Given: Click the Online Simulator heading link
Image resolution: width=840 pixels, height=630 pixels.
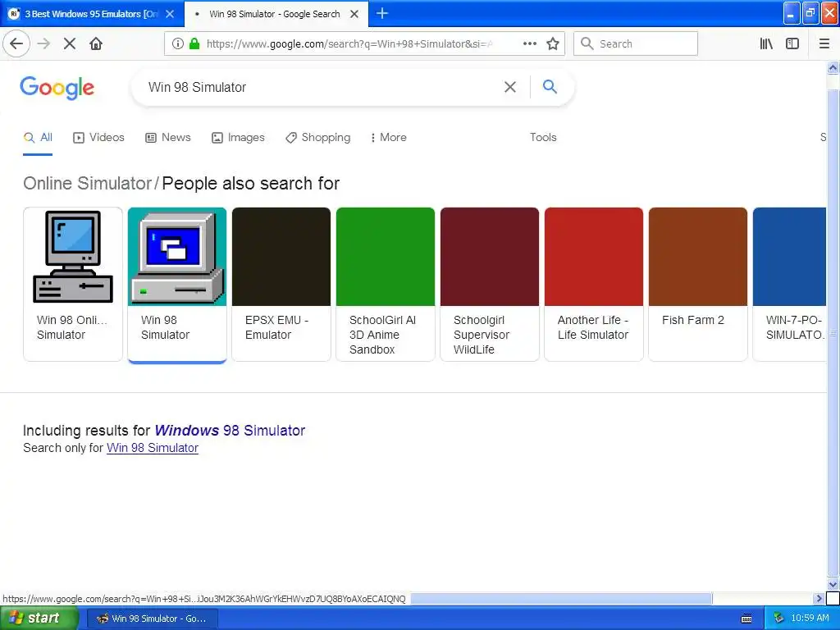Looking at the screenshot, I should point(87,183).
